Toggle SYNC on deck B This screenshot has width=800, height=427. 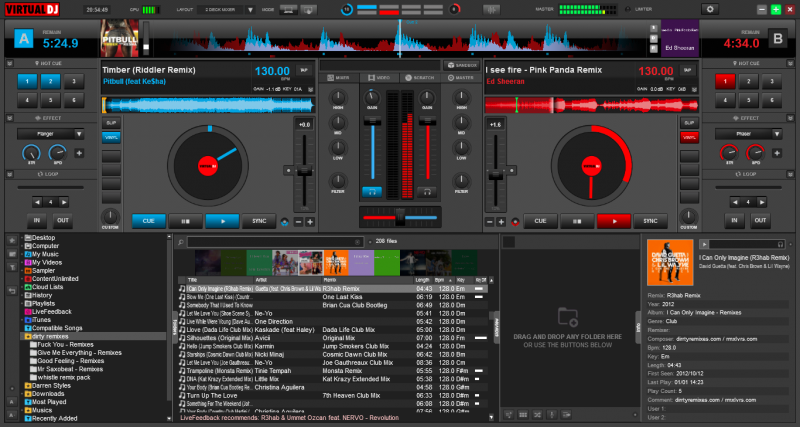(649, 221)
